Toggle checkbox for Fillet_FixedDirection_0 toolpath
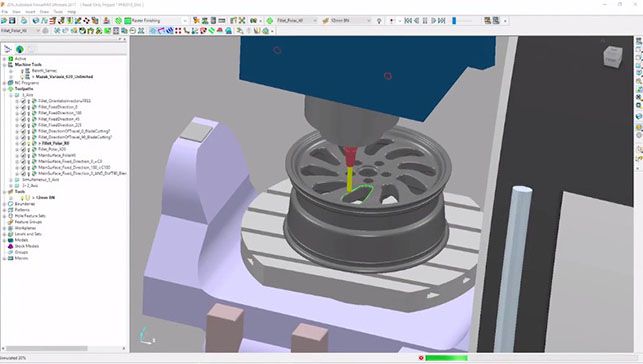 [23, 107]
